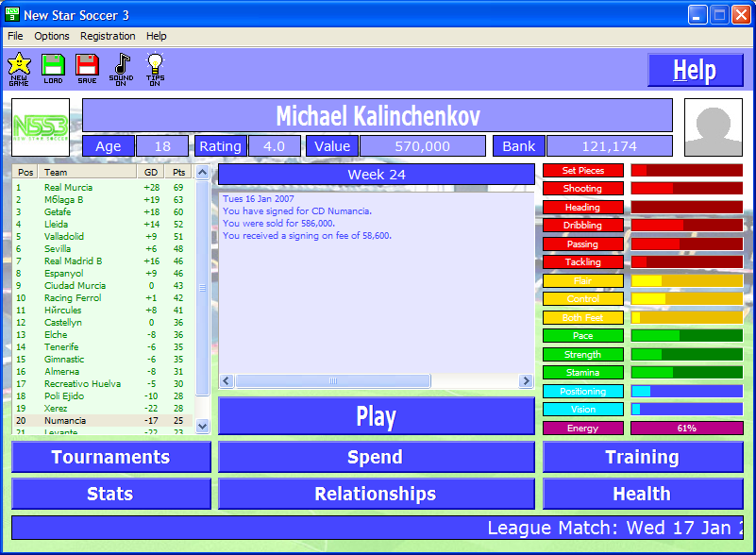Open the Relationships screen
Screen dimensions: 756x555
pyautogui.click(x=376, y=494)
